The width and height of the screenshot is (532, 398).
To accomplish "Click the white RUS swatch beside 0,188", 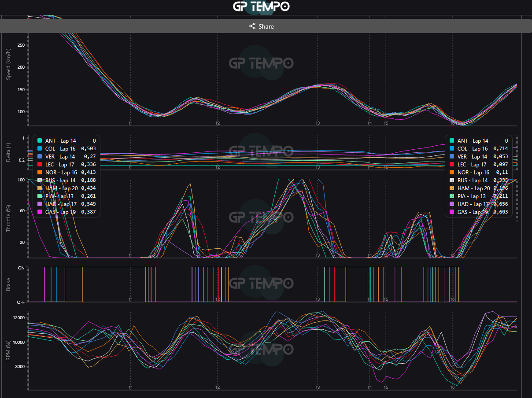I will coord(40,181).
